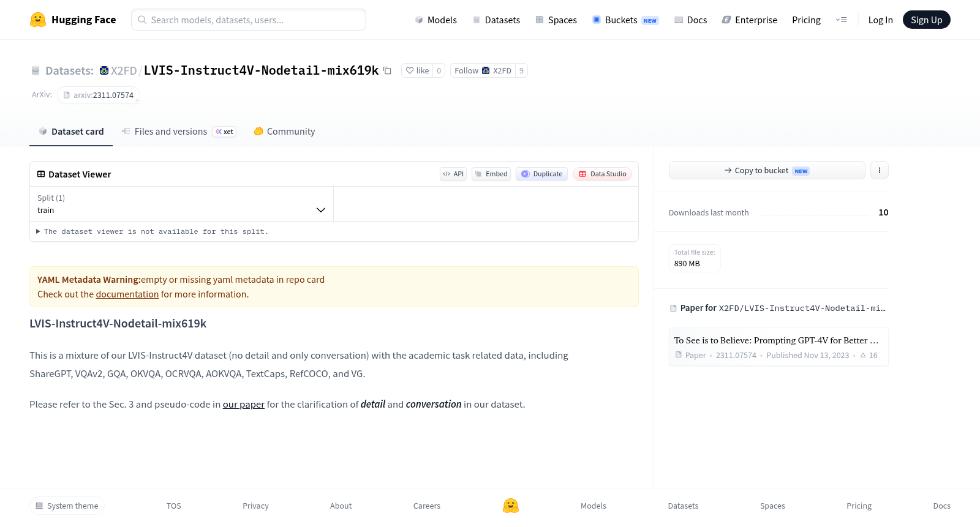The height and width of the screenshot is (527, 980).
Task: Expand the train split dropdown
Action: 182,204
